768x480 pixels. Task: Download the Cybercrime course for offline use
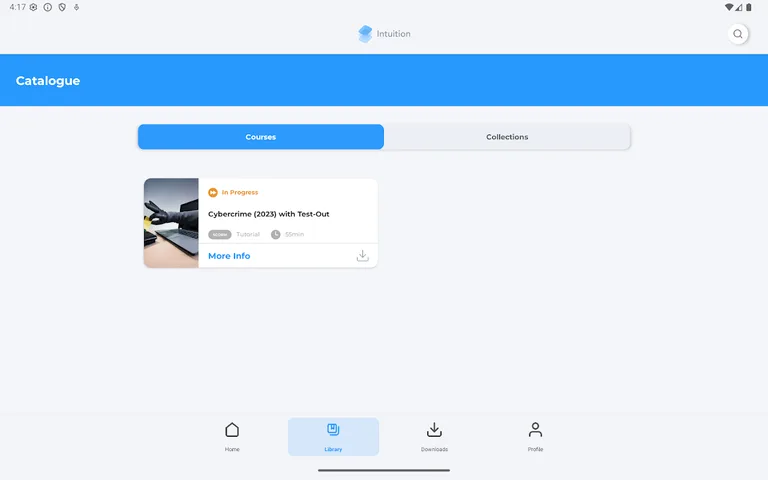coord(362,256)
